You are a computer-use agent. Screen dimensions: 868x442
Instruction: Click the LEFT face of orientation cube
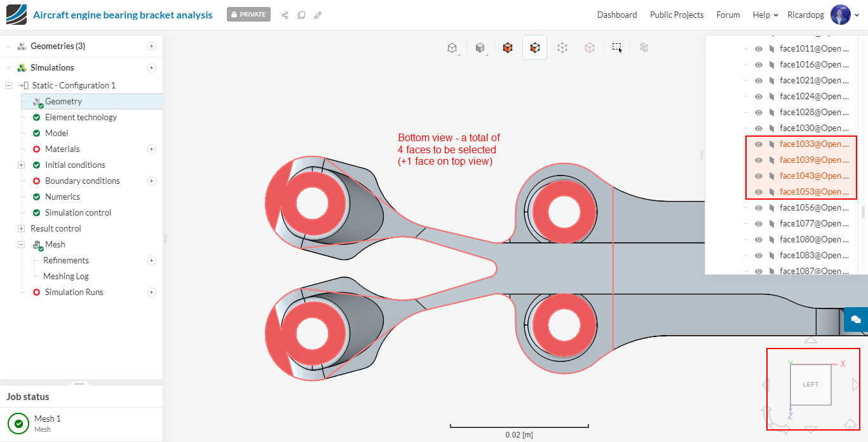(811, 384)
